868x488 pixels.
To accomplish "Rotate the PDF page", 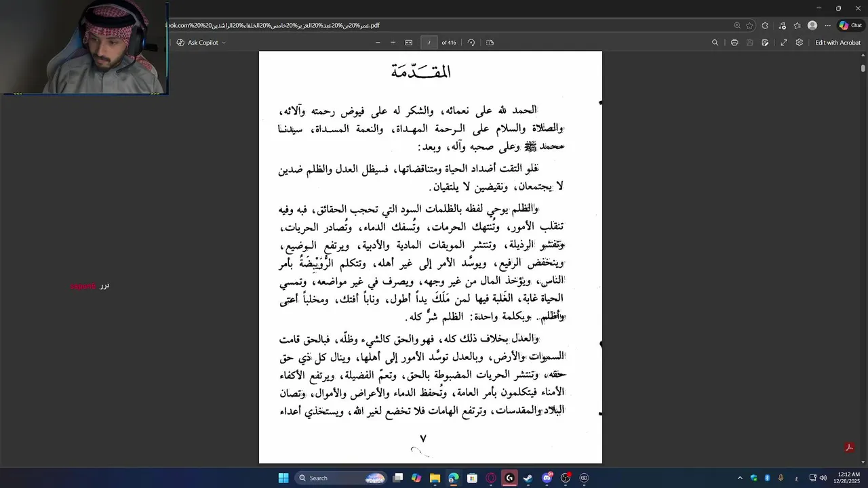I will (x=471, y=43).
